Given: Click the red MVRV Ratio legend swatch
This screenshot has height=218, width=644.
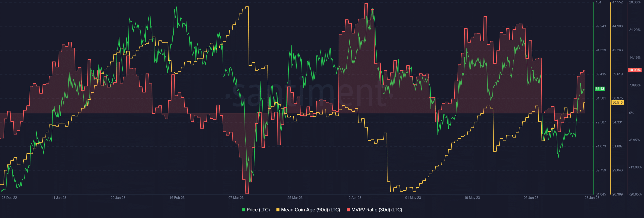Looking at the screenshot, I should 348,210.
